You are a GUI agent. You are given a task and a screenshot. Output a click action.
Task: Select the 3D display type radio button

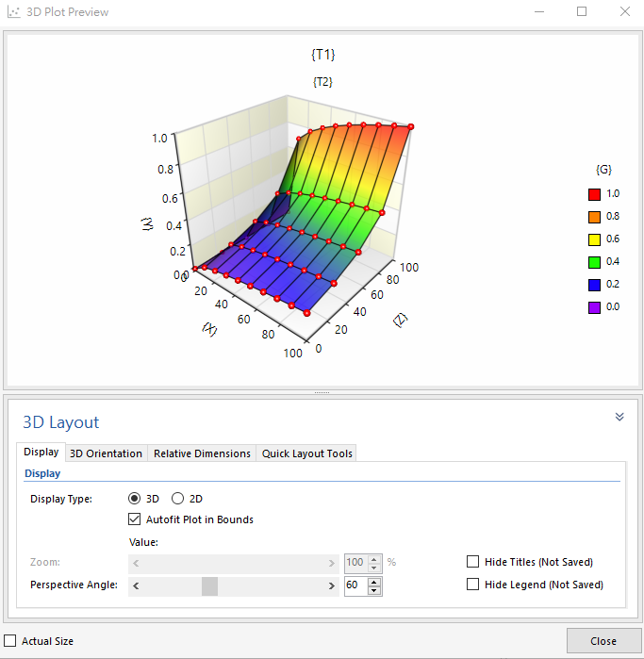(134, 499)
